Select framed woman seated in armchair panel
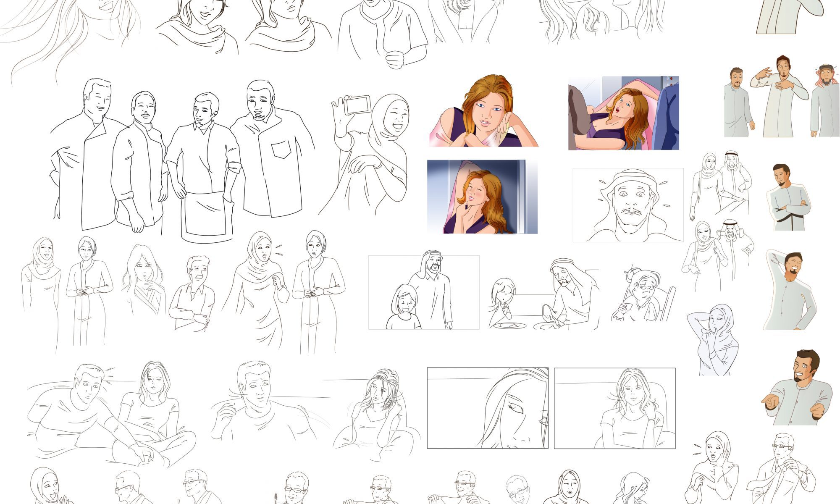The height and width of the screenshot is (504, 840). (x=614, y=408)
